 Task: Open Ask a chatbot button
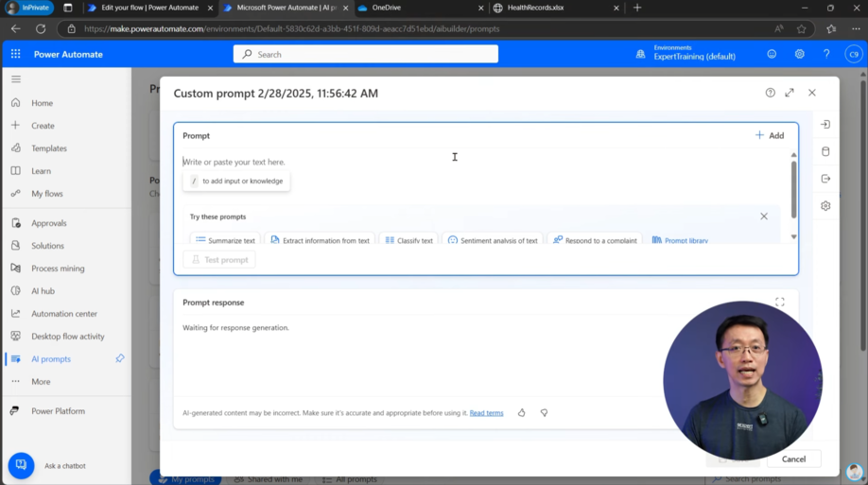[21, 466]
